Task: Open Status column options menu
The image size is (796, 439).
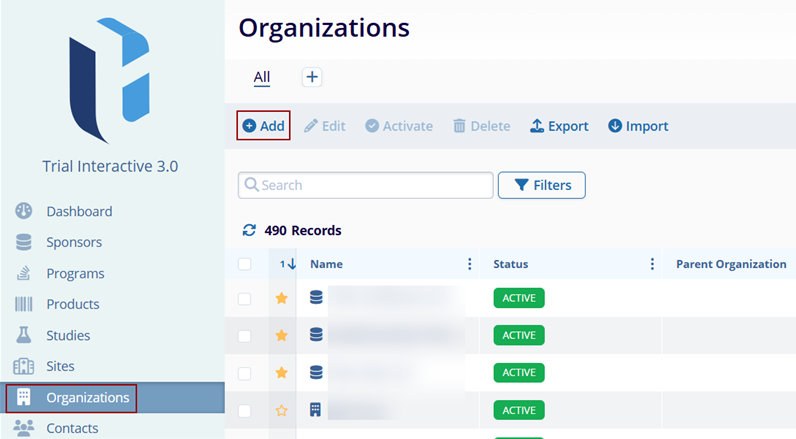Action: pos(652,264)
